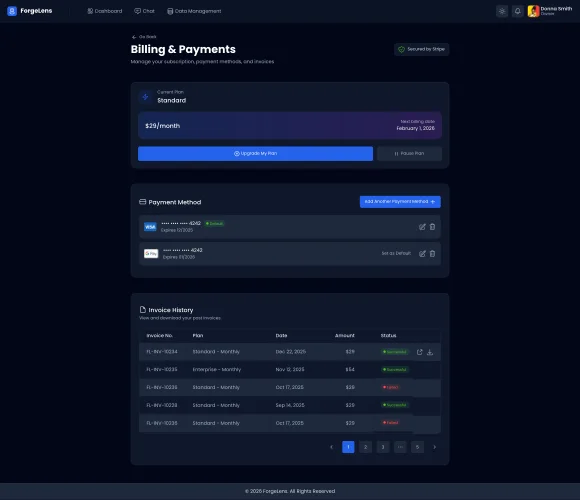This screenshot has height=500, width=580.
Task: Click the Standard plan name
Action: point(172,100)
